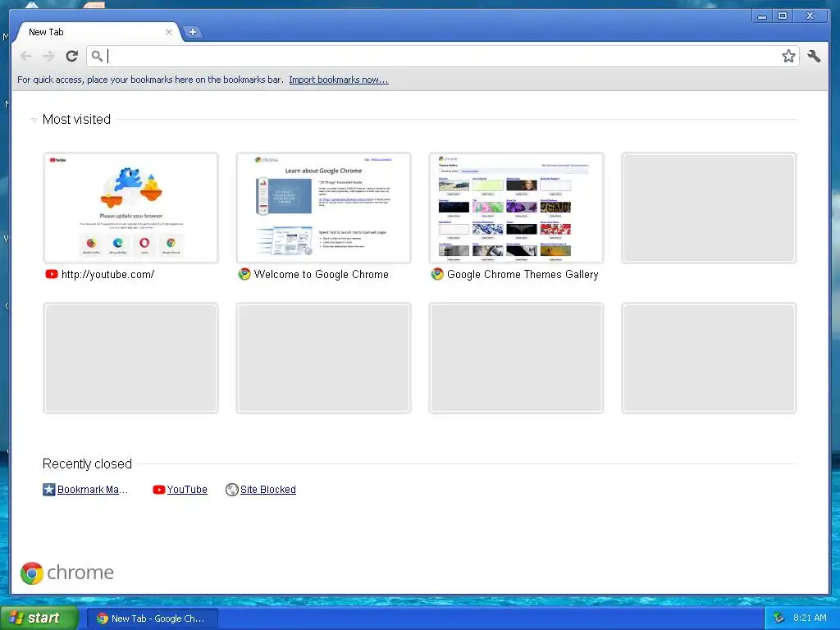This screenshot has height=630, width=840.
Task: Click the YouTube favicon under the first thumbnail
Action: 52,274
